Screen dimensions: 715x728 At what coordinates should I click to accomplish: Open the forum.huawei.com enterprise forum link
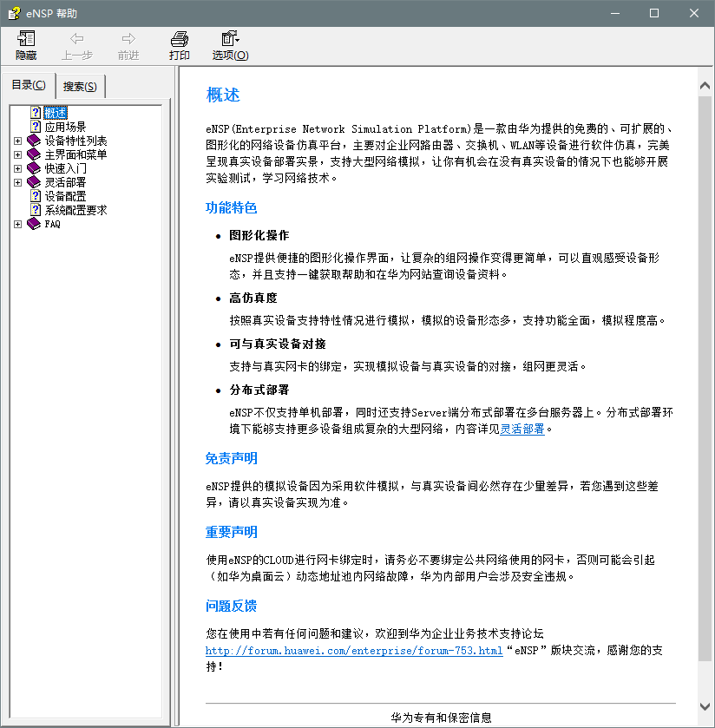point(354,651)
